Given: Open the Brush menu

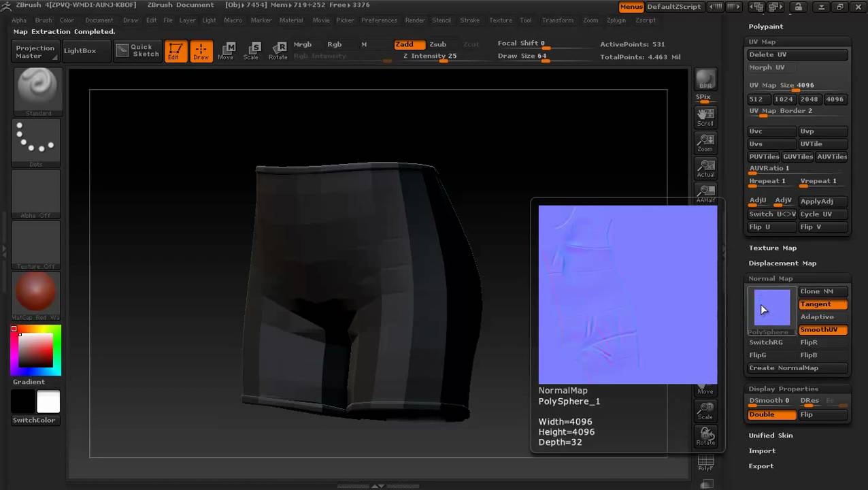Looking at the screenshot, I should 43,20.
